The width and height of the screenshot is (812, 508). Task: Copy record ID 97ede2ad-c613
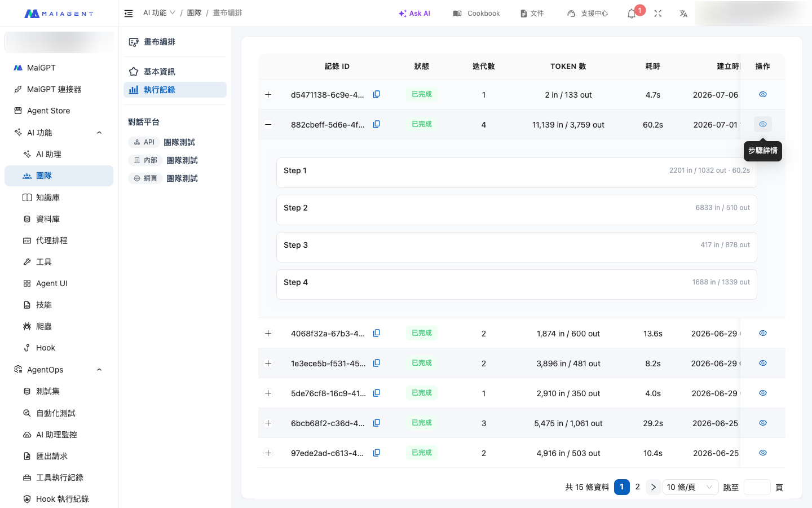click(377, 453)
